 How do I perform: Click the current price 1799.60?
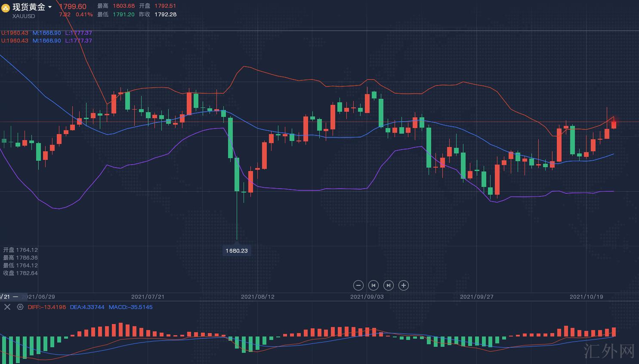click(73, 6)
